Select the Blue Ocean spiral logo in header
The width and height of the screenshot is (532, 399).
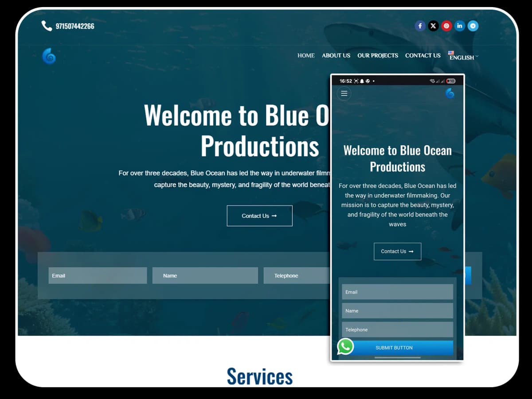click(49, 56)
